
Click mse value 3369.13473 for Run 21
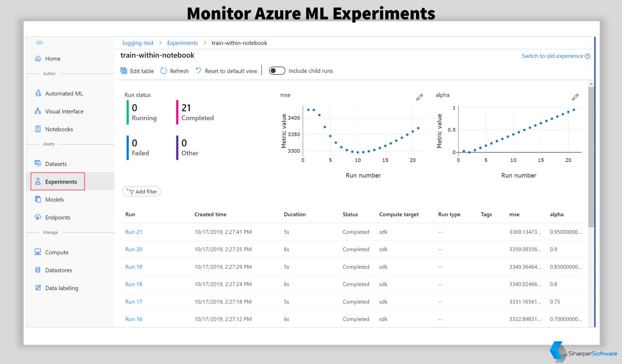coord(525,232)
